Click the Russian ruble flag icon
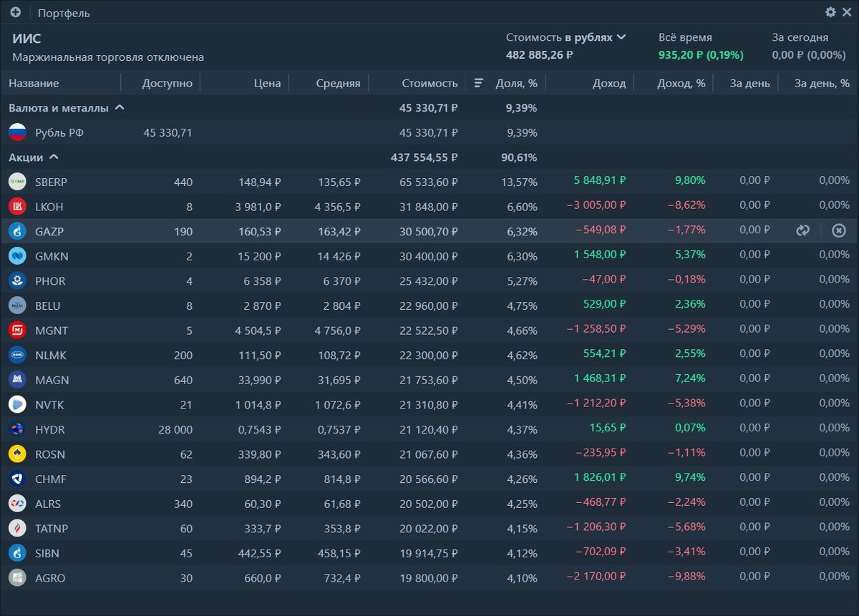 click(17, 132)
